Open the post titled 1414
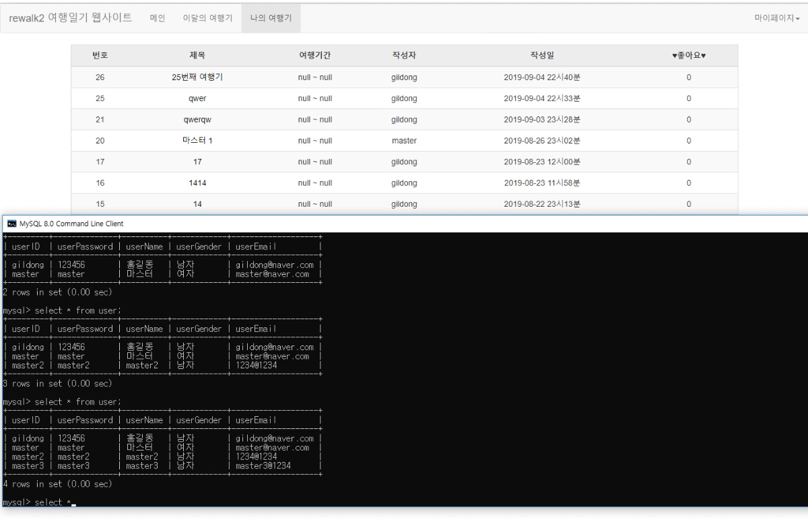The height and width of the screenshot is (532, 808). pos(197,182)
